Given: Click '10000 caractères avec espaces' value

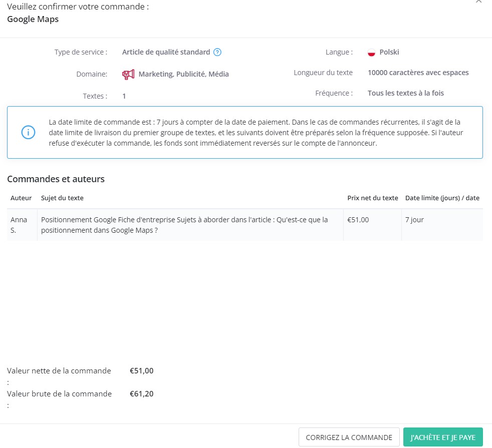Looking at the screenshot, I should click(418, 73).
